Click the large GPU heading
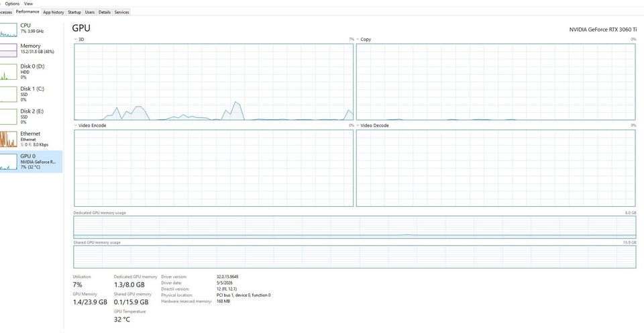This screenshot has width=644, height=335. [81, 28]
